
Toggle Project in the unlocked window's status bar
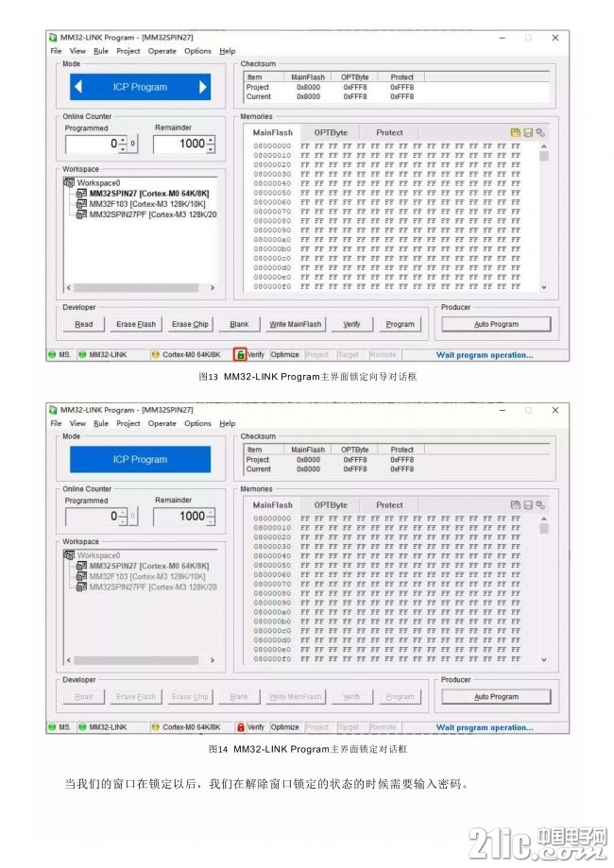click(317, 354)
